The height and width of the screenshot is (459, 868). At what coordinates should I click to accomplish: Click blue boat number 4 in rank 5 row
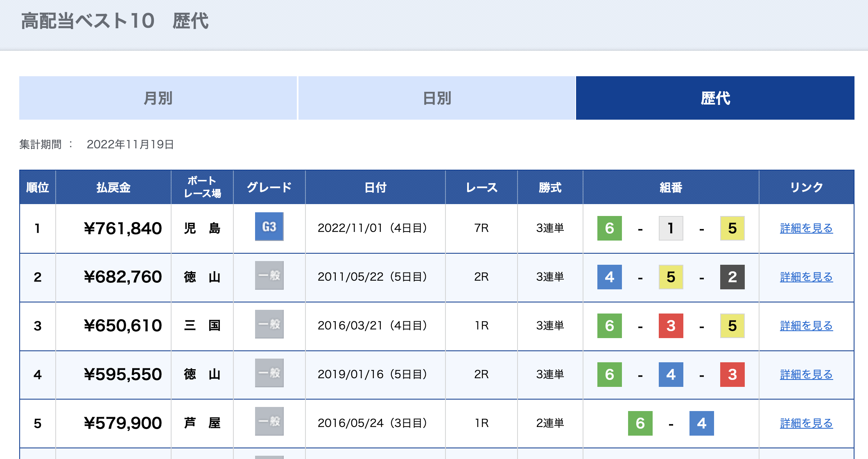[x=702, y=423]
